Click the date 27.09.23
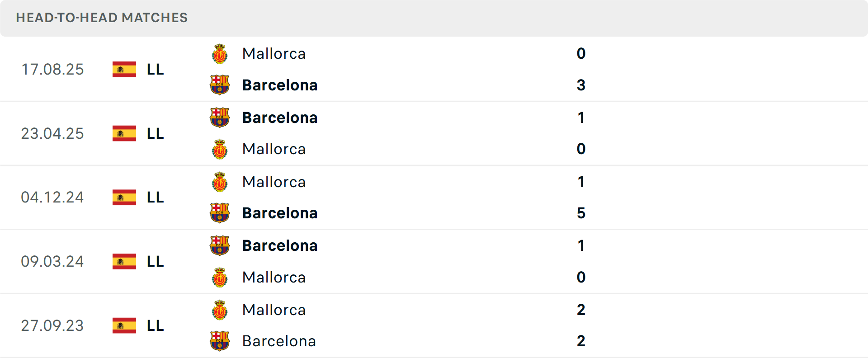The width and height of the screenshot is (868, 358). [x=52, y=325]
